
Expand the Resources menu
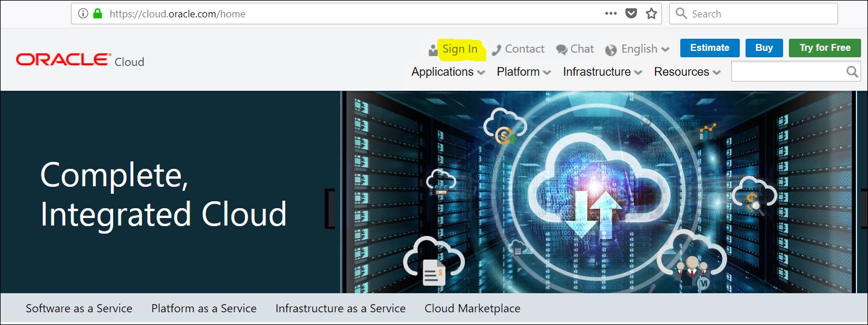pos(687,72)
